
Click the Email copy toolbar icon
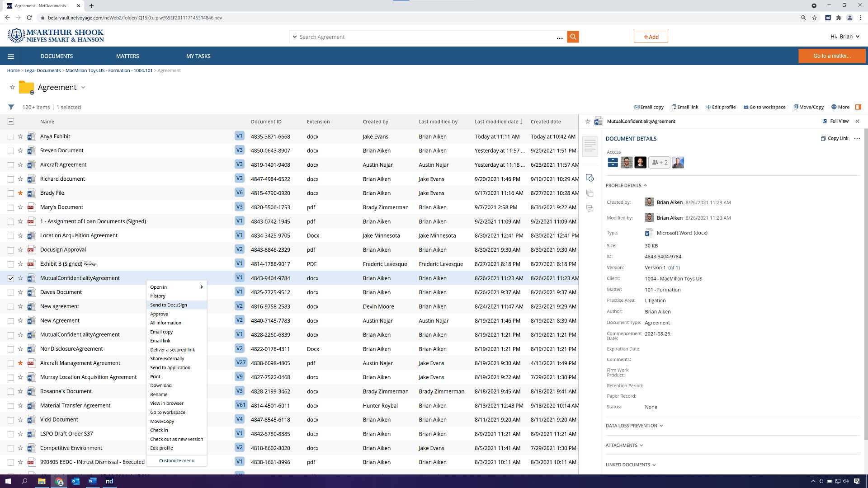pos(649,107)
